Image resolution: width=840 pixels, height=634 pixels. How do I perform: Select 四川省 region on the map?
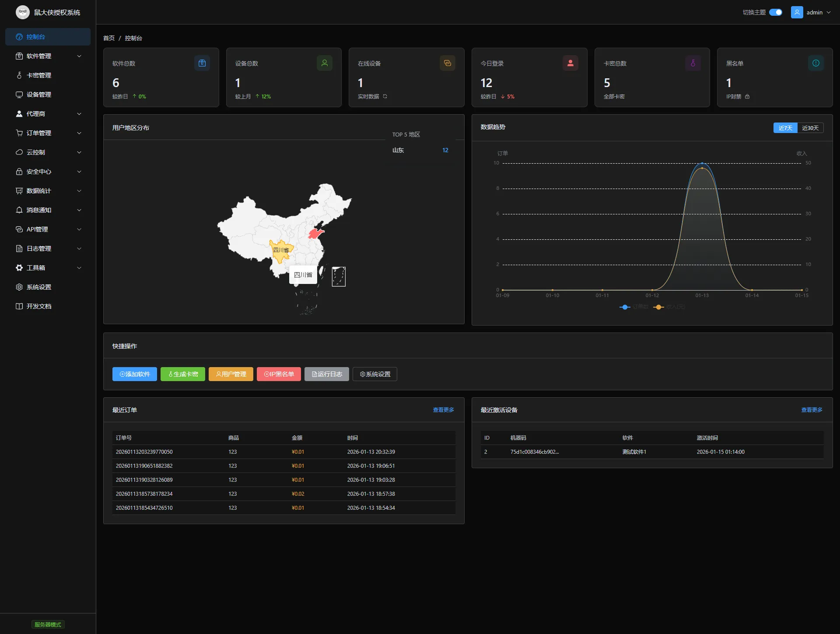click(x=280, y=250)
